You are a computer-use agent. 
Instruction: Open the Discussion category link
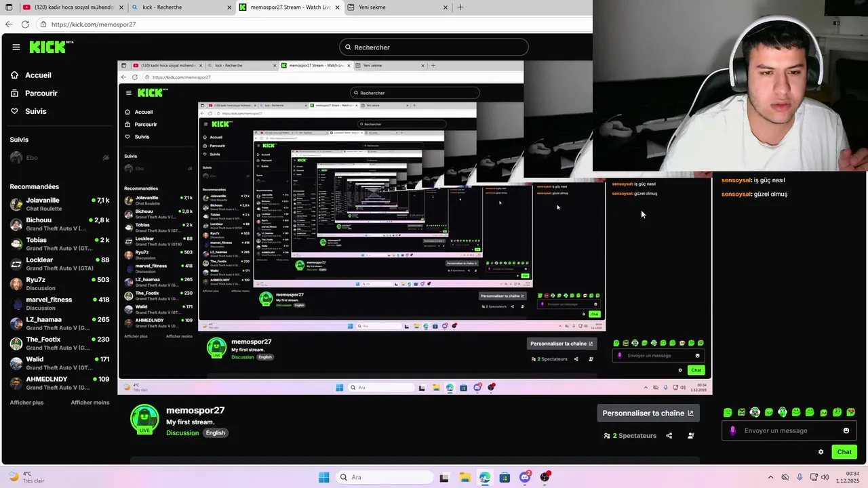point(182,433)
